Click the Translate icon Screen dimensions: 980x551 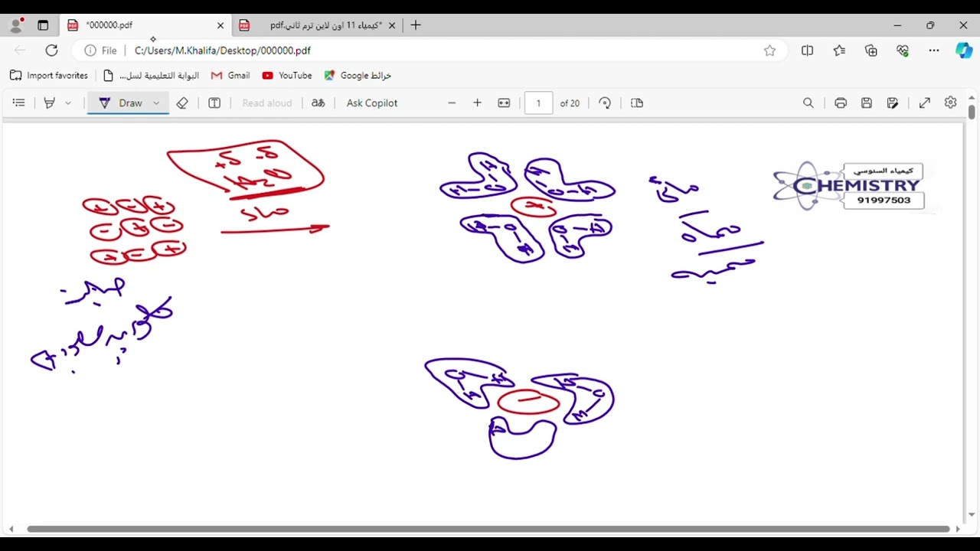pos(318,103)
